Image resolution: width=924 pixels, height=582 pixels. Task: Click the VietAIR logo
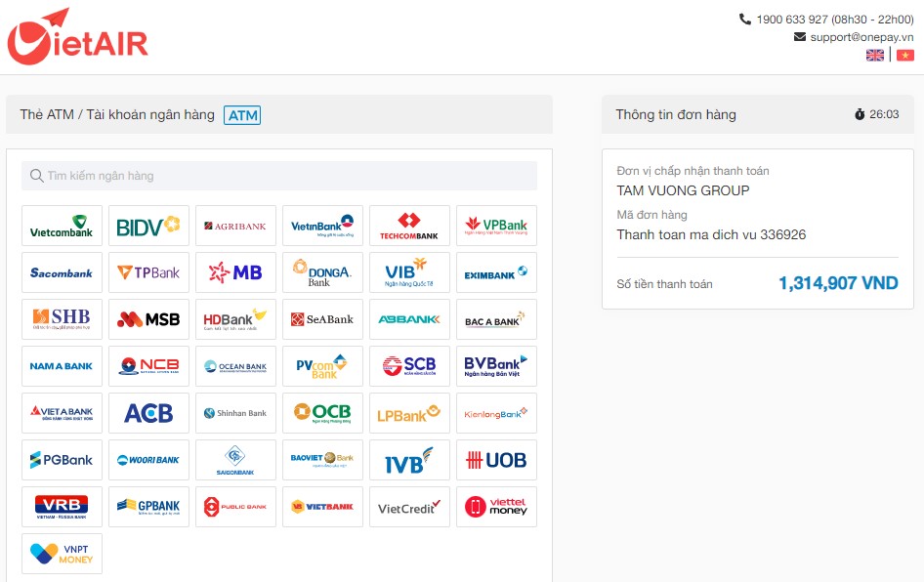coord(78,37)
